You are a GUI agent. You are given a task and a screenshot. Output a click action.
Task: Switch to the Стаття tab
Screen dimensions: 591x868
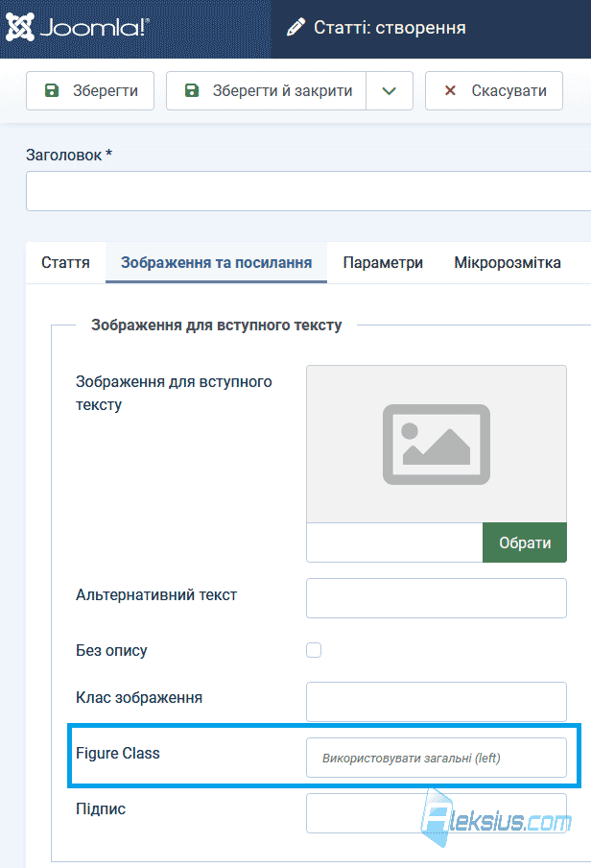(65, 262)
